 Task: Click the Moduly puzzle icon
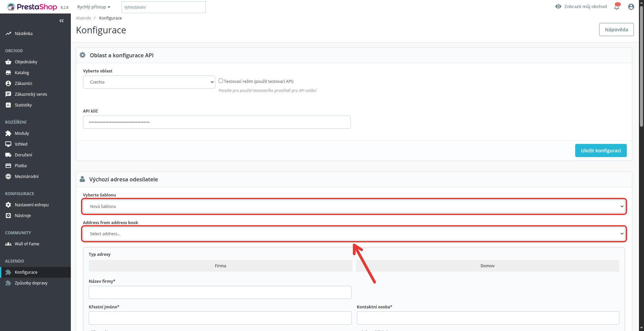click(x=8, y=133)
